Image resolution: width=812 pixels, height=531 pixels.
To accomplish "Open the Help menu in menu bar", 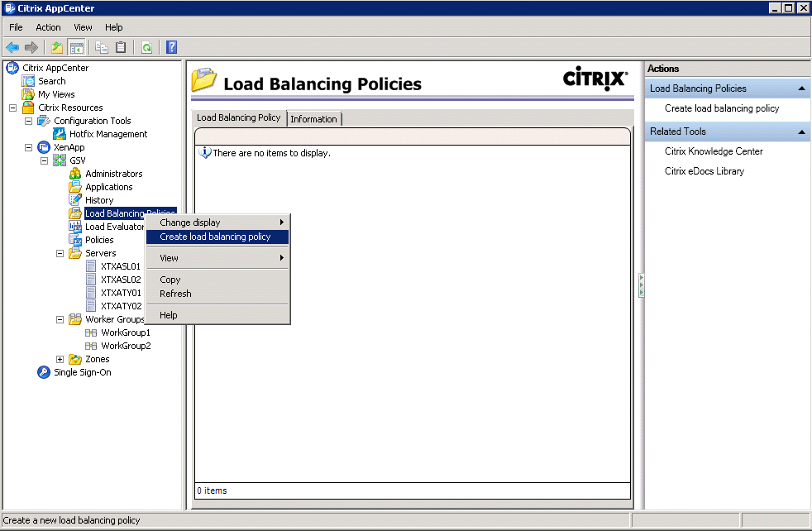I will point(114,27).
